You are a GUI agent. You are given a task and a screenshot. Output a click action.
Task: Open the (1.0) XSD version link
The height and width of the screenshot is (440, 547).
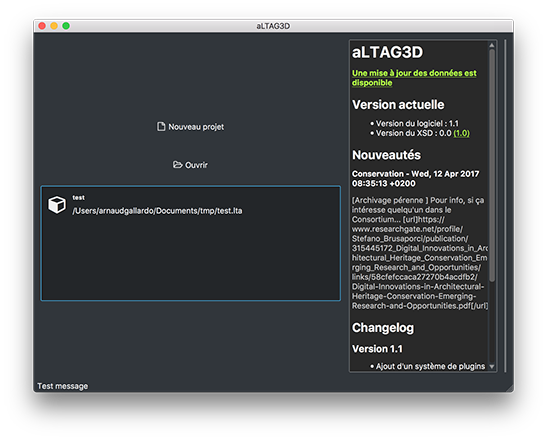(461, 133)
